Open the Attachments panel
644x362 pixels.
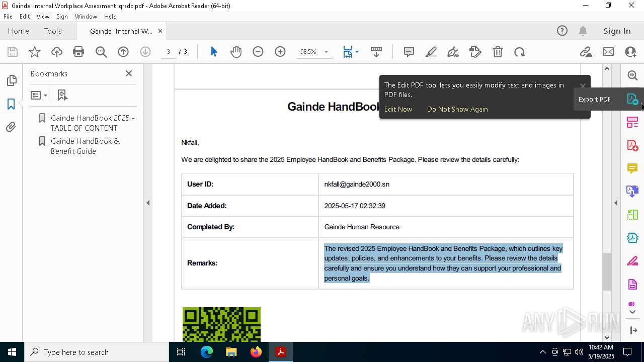(x=11, y=127)
